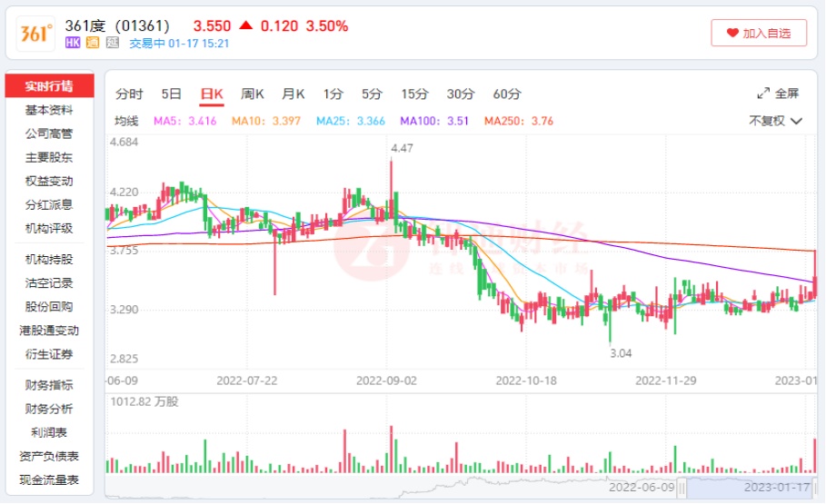Click the 加入自选 watchlist button

[x=759, y=34]
